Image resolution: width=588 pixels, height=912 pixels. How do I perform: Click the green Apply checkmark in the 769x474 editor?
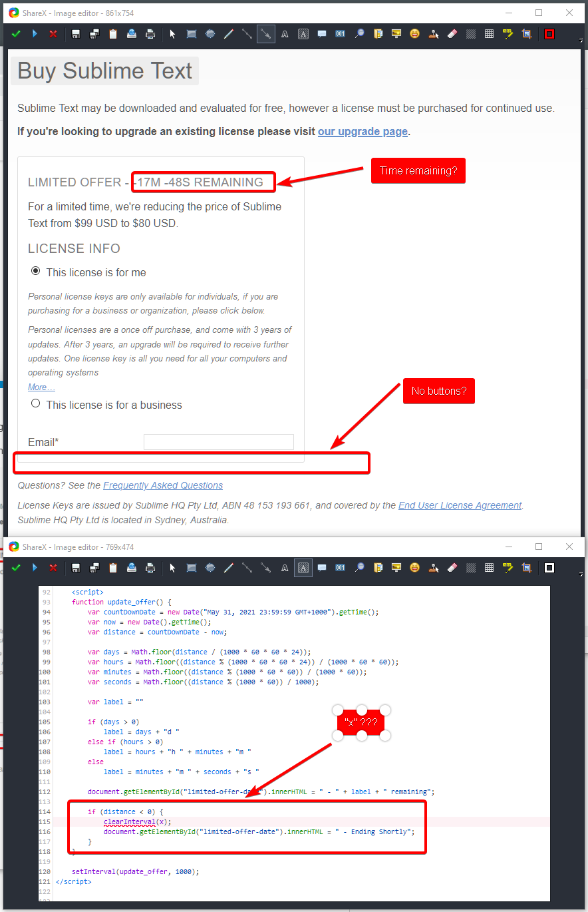pos(16,568)
